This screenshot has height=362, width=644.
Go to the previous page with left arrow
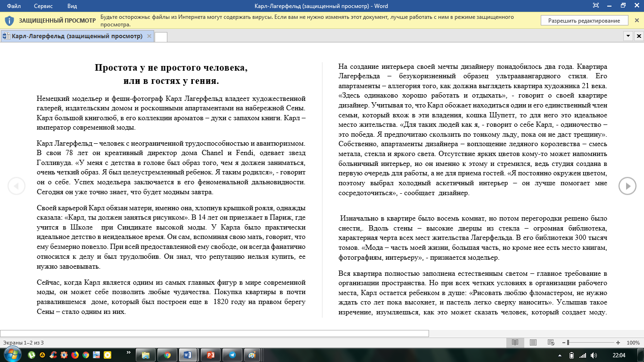(x=17, y=186)
